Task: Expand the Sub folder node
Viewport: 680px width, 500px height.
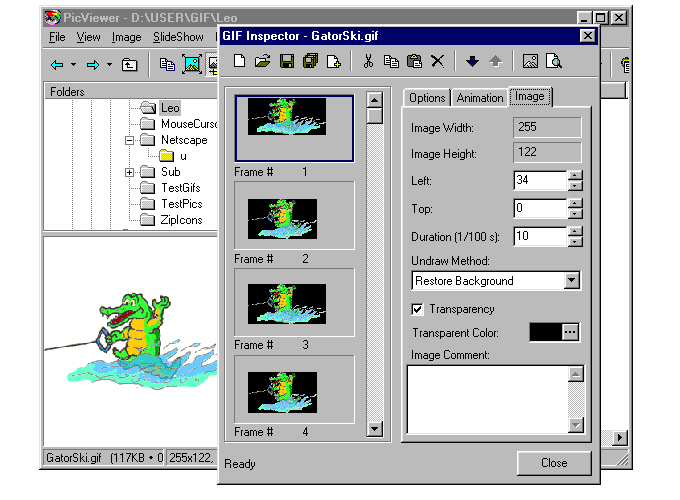Action: pyautogui.click(x=129, y=172)
